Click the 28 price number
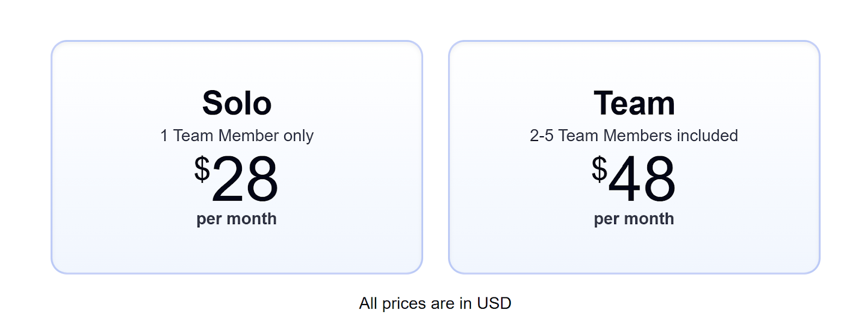The image size is (868, 331). [x=245, y=179]
